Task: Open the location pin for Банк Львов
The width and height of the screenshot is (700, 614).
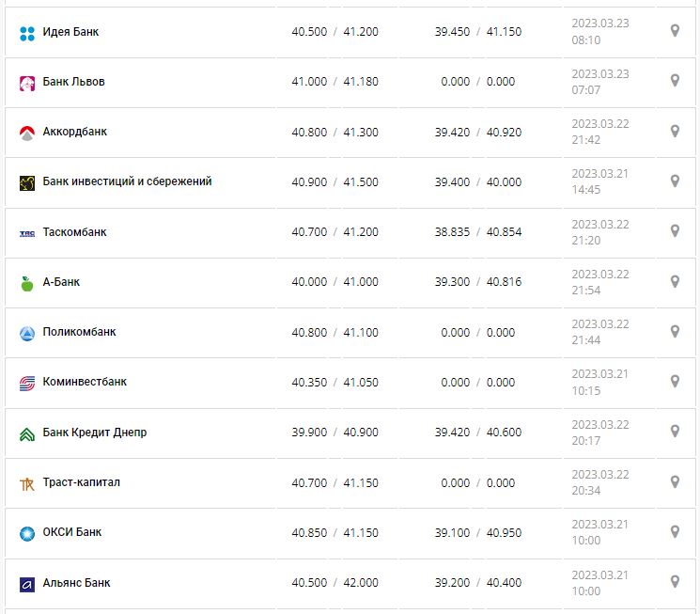Action: [675, 81]
